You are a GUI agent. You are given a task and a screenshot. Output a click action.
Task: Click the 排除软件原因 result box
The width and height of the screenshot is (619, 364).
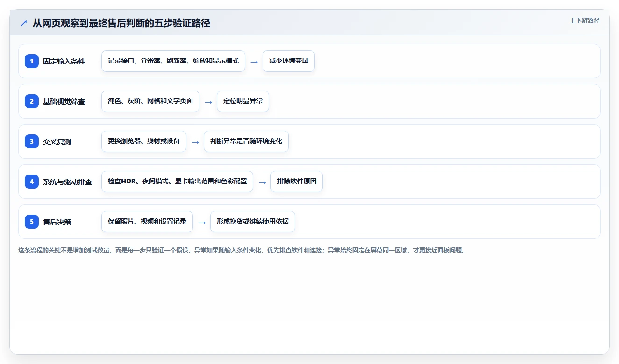point(297,182)
